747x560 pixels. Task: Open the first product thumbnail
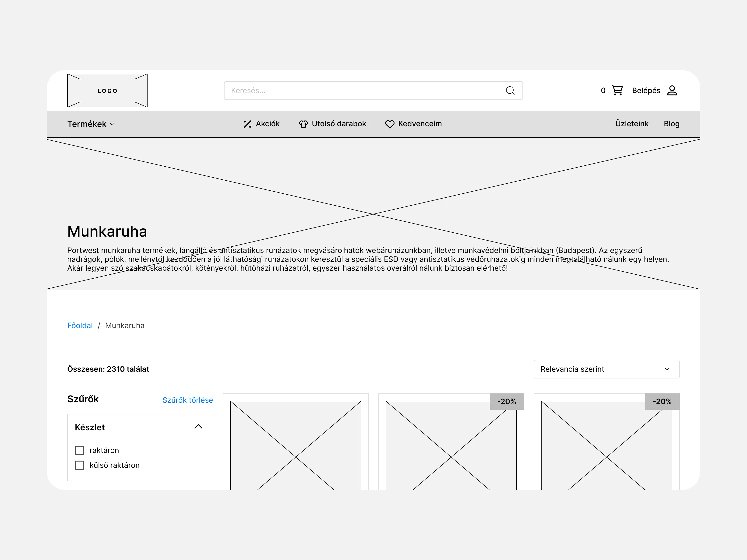pyautogui.click(x=296, y=446)
